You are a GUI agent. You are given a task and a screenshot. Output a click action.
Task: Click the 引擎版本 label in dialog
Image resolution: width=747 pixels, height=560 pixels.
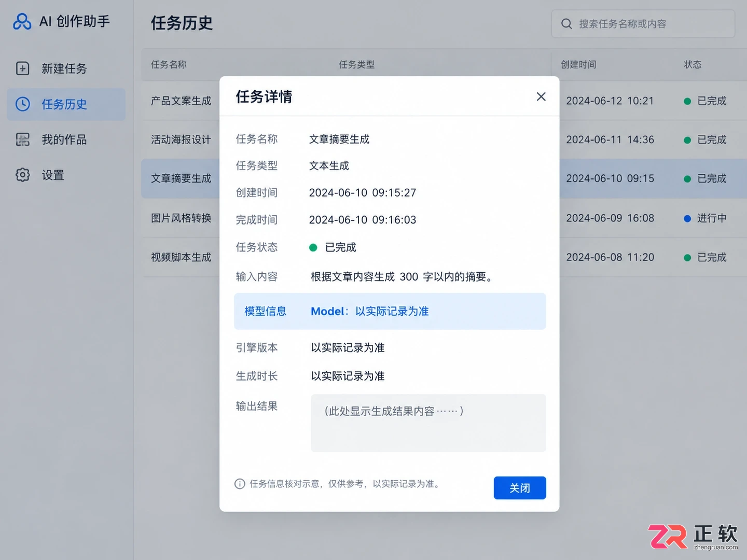[x=257, y=347]
